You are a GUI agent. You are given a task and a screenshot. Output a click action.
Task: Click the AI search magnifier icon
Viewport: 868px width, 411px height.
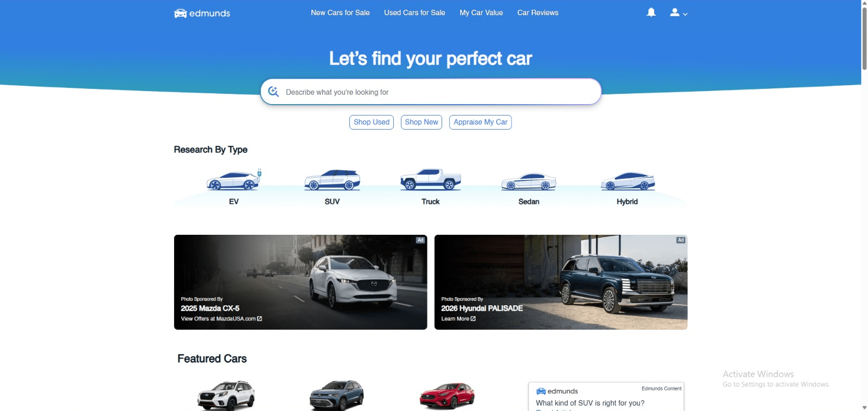(x=273, y=92)
